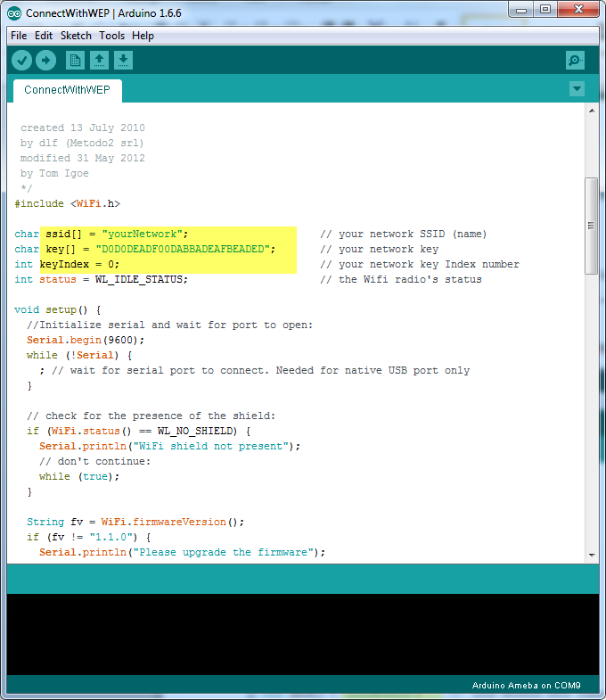Click the "WiFi shield not present" string
606x700 pixels.
point(213,447)
